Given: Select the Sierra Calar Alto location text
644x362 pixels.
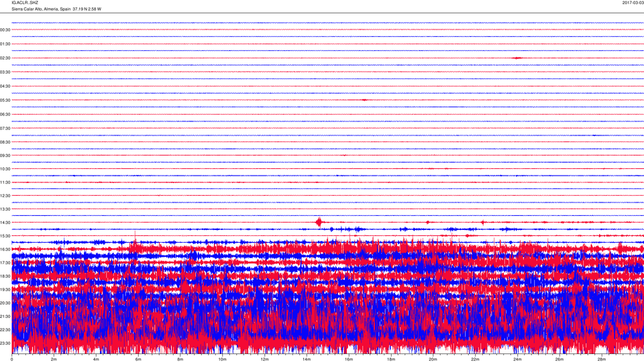Looking at the screenshot, I should [56, 9].
